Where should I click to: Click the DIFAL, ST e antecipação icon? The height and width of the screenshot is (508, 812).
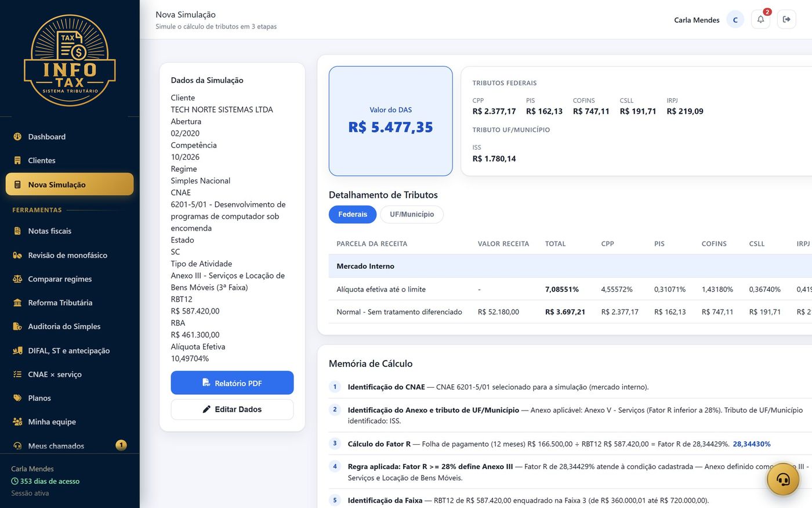click(x=17, y=350)
